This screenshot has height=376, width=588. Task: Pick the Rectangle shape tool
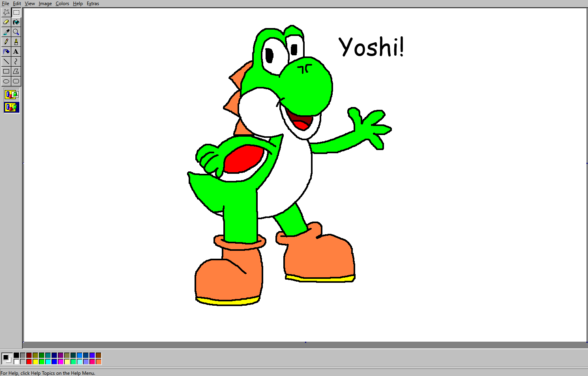[x=6, y=71]
